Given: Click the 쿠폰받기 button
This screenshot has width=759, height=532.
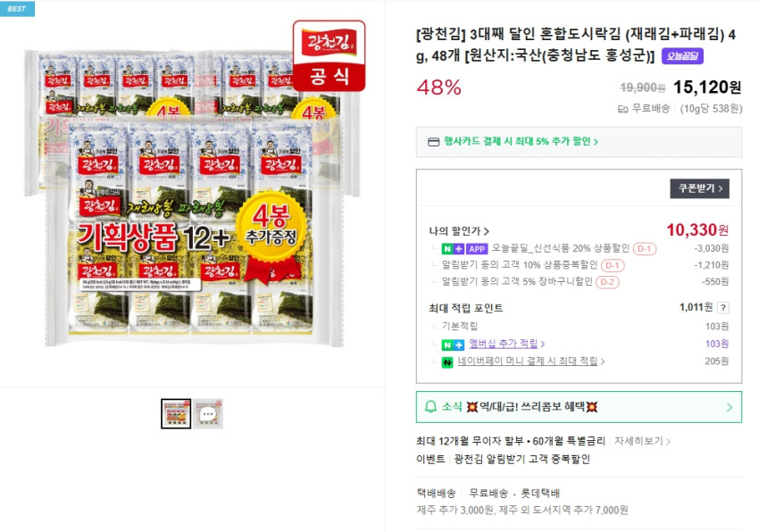Looking at the screenshot, I should [699, 188].
